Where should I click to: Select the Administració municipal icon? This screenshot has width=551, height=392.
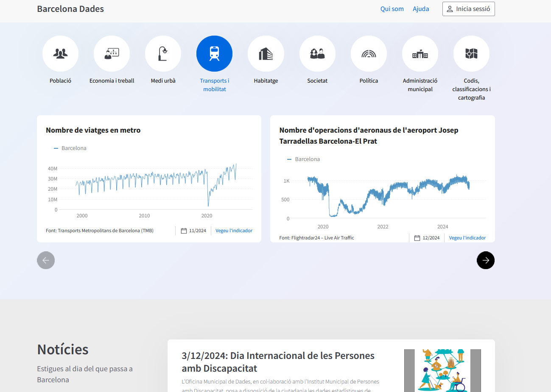(420, 54)
